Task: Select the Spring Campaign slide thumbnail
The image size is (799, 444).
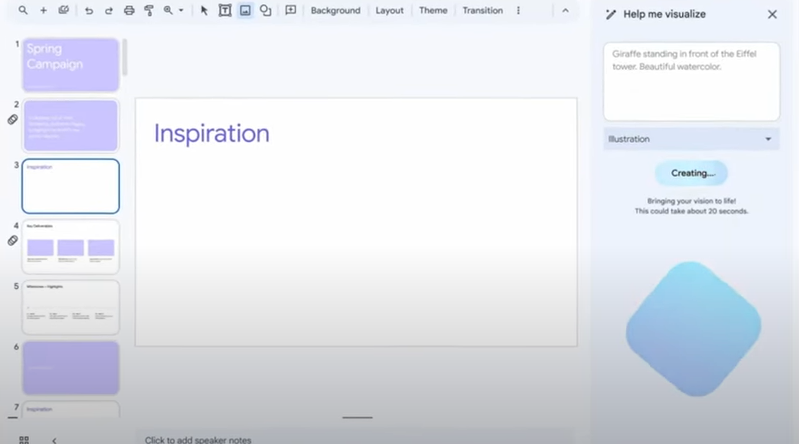Action: click(70, 65)
